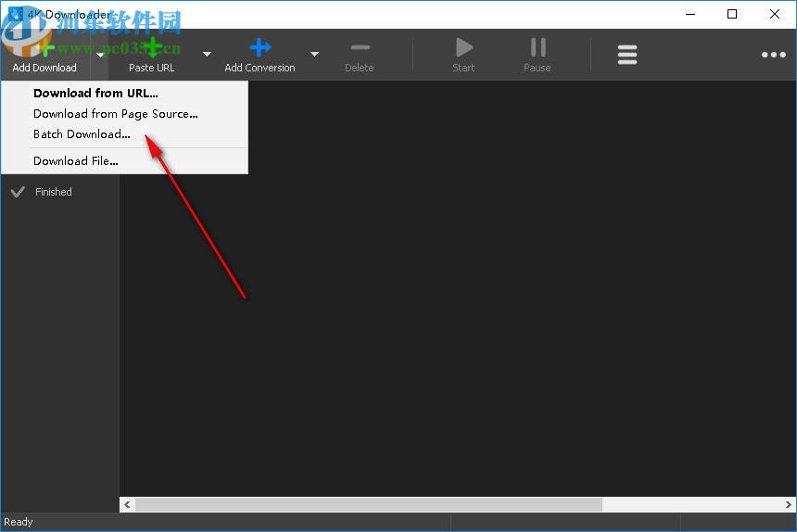Click the blue Add Conversion icon
Screen dimensions: 797x532
pos(260,48)
